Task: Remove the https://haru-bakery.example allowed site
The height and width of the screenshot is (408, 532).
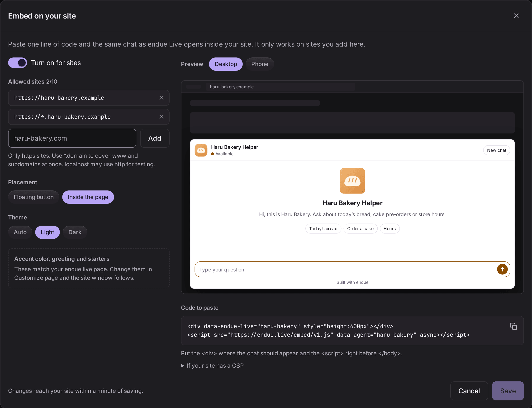Action: point(161,98)
